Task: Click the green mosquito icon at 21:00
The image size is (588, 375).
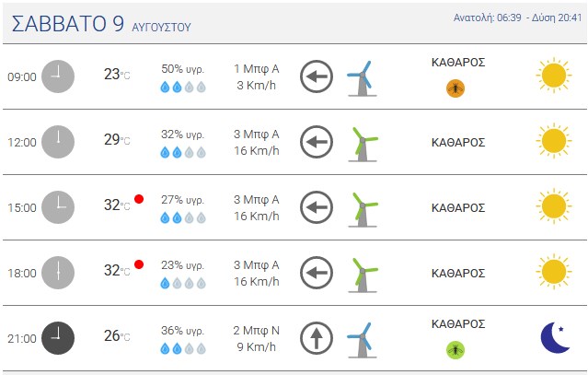Action: 455,350
